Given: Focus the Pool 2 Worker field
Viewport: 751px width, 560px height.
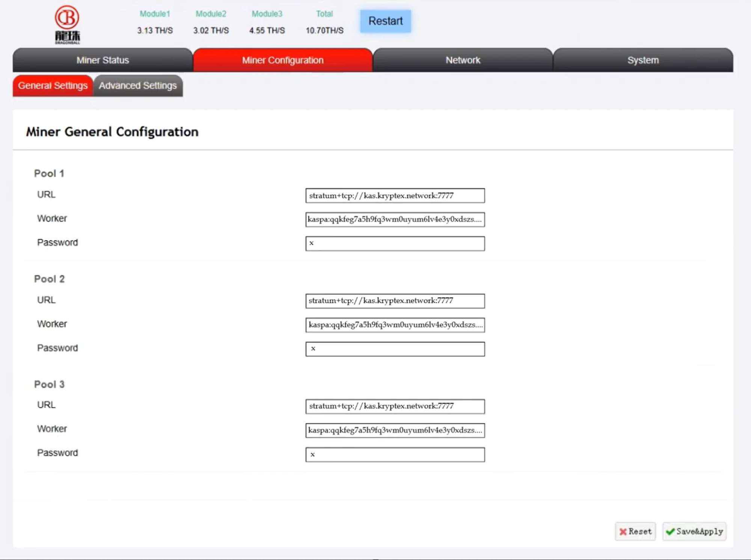Looking at the screenshot, I should tap(395, 325).
